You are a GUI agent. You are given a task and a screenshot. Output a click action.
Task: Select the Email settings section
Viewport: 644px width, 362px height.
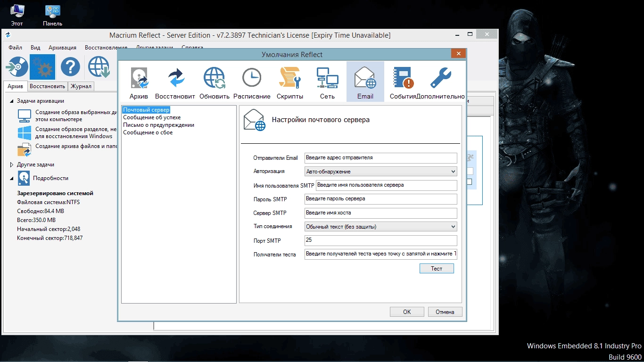coord(365,82)
